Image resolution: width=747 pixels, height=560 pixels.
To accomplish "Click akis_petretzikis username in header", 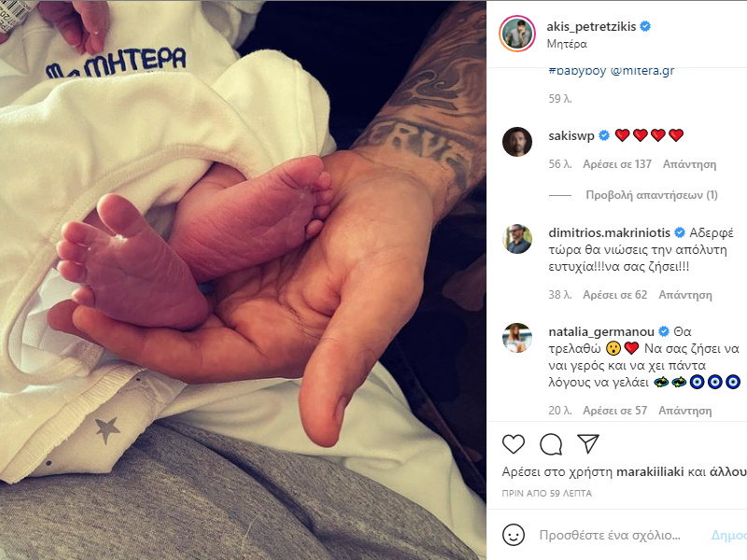I will [x=591, y=27].
